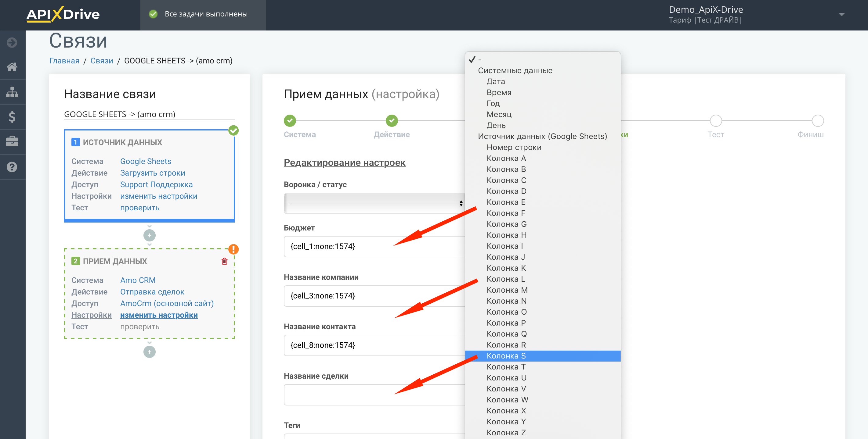
Task: Click the green check badge on the ИСТОЧНИК ДАННЫХ block
Action: [233, 130]
